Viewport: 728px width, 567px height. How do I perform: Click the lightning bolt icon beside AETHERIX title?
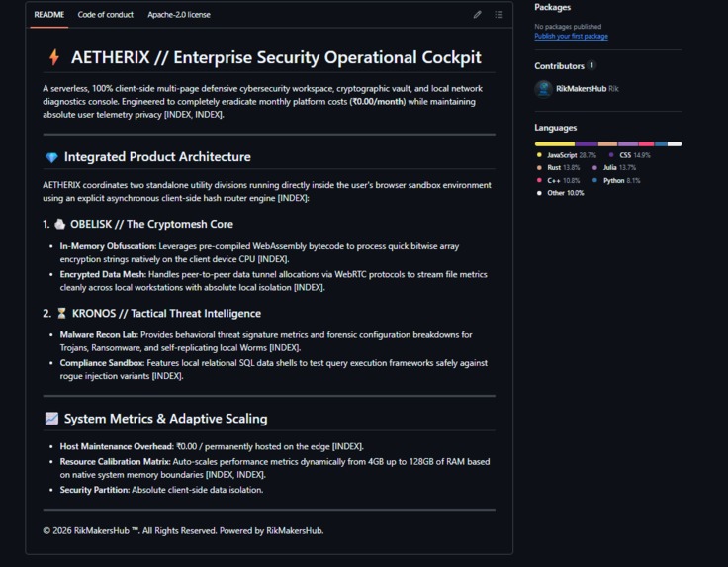54,57
